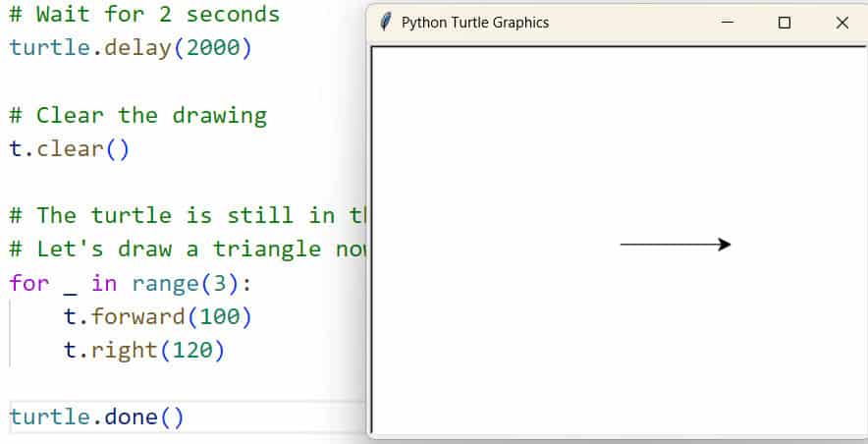
Task: Click the t.right(120) statement
Action: pyautogui.click(x=144, y=351)
